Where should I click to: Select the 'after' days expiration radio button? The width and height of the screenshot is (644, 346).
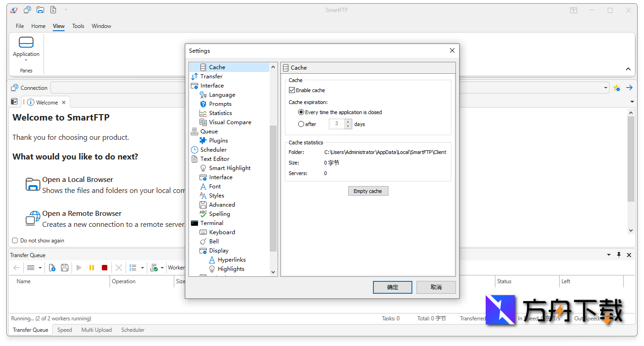(x=301, y=124)
